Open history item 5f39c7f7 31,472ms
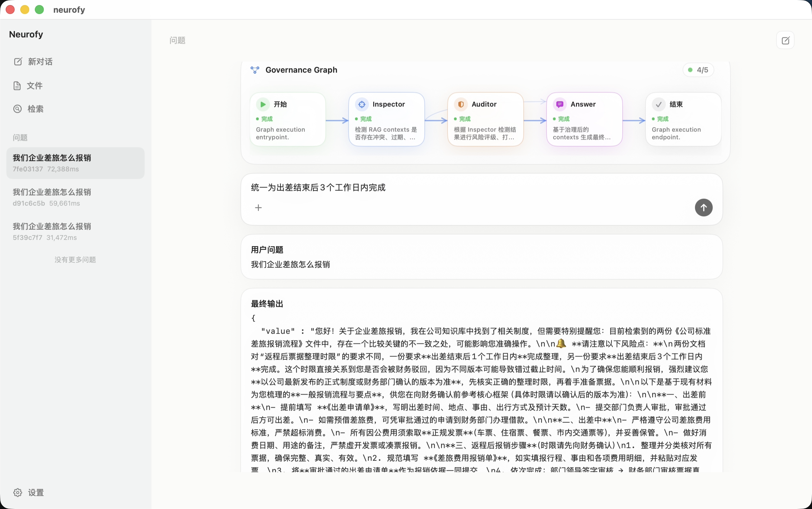 (75, 232)
